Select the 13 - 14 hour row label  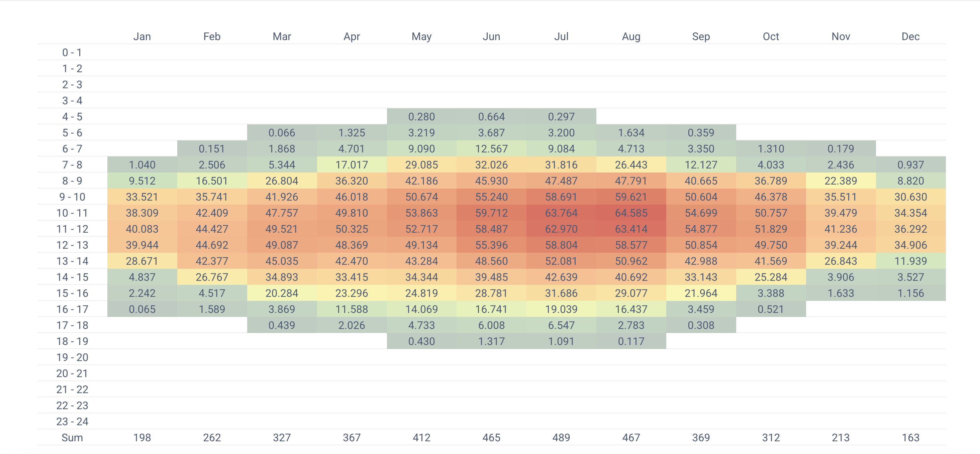click(72, 261)
